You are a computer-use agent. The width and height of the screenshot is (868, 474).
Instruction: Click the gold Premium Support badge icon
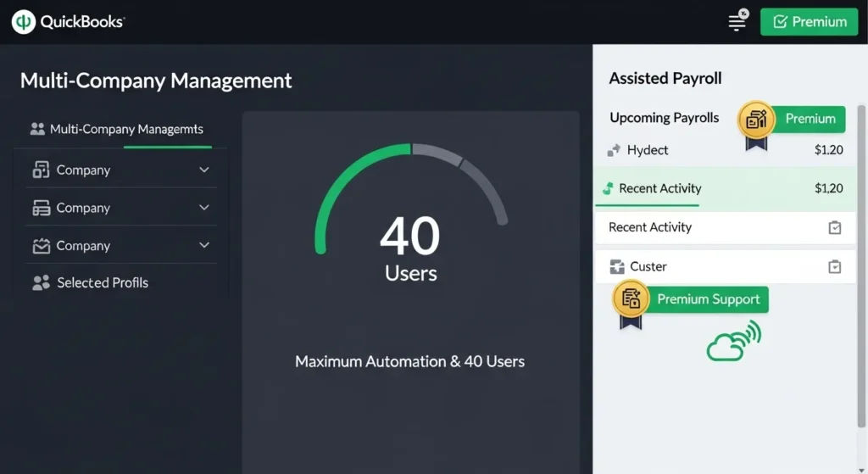click(x=631, y=299)
